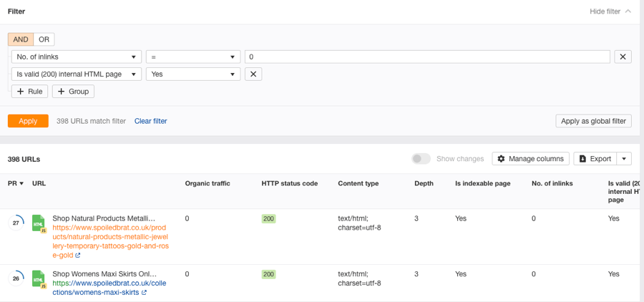Open the No. of inlinks field dropdown
This screenshot has height=302, width=644.
click(x=76, y=57)
